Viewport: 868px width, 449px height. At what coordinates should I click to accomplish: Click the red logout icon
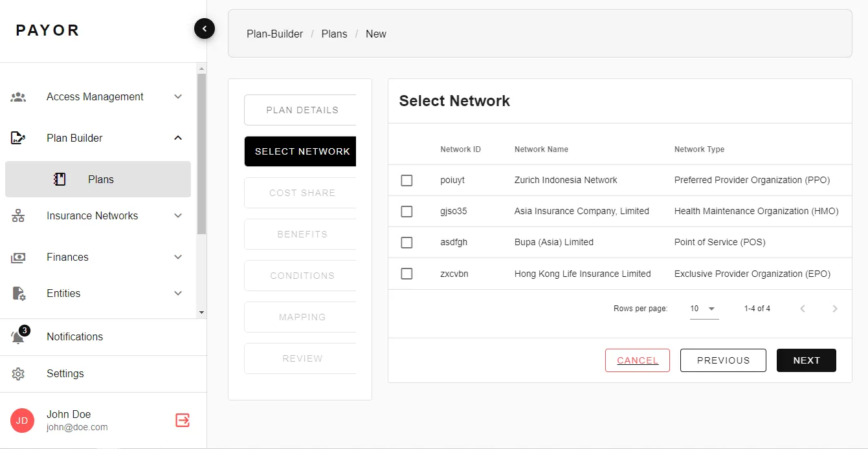[x=183, y=421]
